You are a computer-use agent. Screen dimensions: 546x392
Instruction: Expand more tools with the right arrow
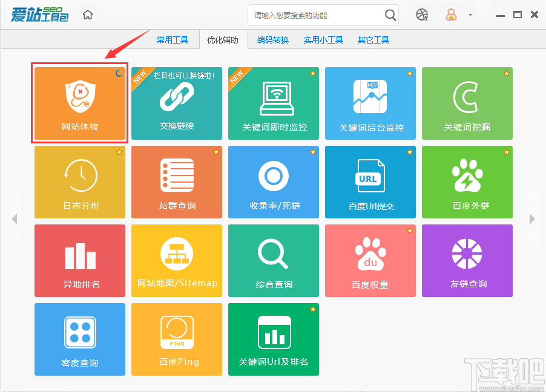[532, 219]
